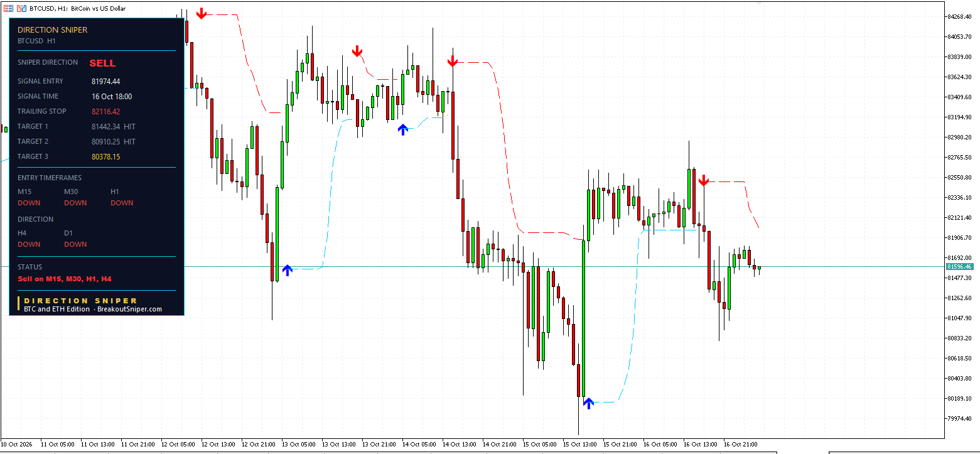Click the DOWN status under D1

point(75,244)
